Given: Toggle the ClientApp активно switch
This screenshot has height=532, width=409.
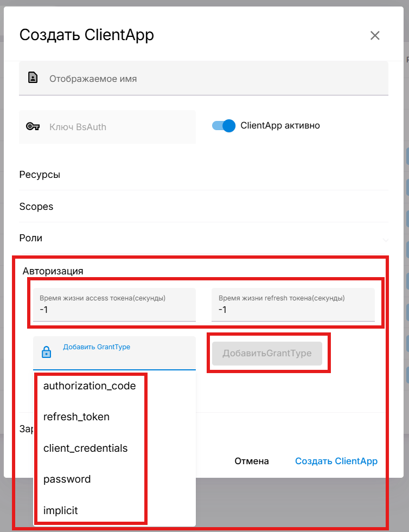Looking at the screenshot, I should pyautogui.click(x=223, y=126).
